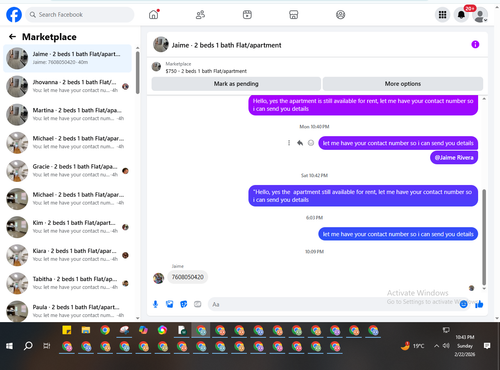Open the $750 - 2 beds 1 bath listing link
This screenshot has width=500, height=370.
(x=206, y=71)
